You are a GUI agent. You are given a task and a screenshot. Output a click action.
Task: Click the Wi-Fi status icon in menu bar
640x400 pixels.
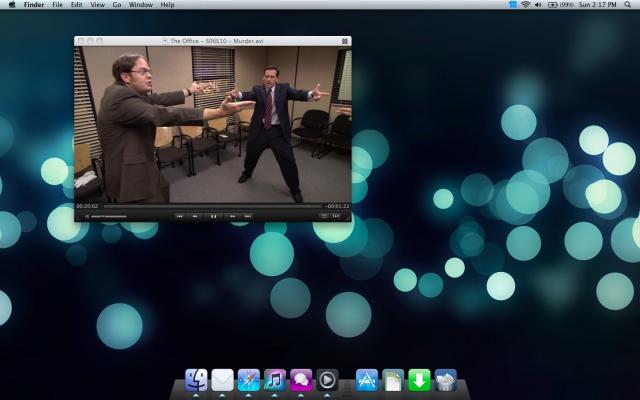[x=525, y=4]
